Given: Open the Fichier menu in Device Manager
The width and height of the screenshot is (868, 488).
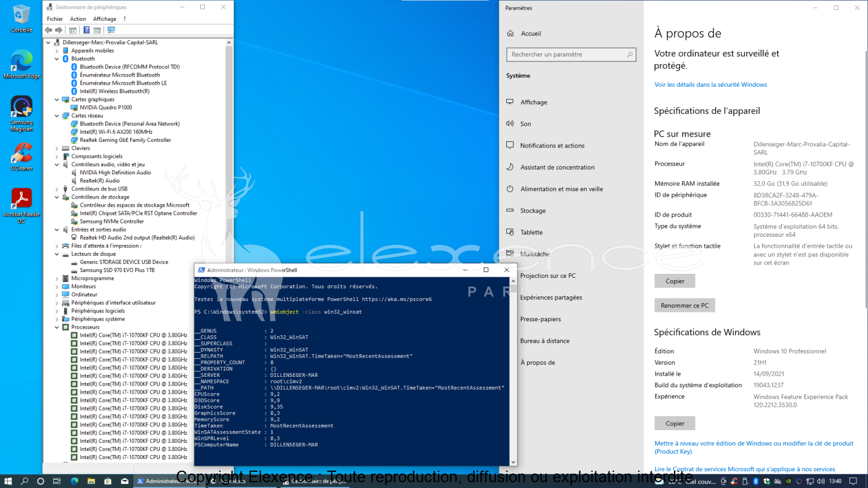Looking at the screenshot, I should [x=55, y=19].
